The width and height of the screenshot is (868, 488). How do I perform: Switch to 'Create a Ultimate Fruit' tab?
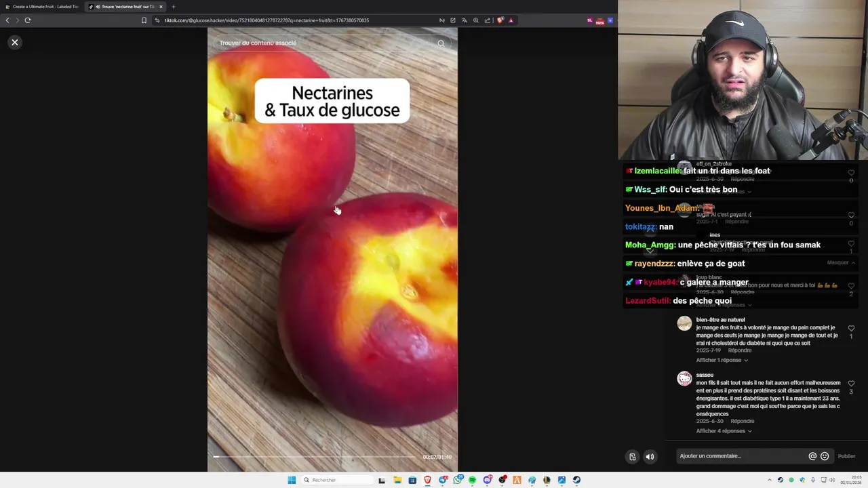click(x=41, y=6)
